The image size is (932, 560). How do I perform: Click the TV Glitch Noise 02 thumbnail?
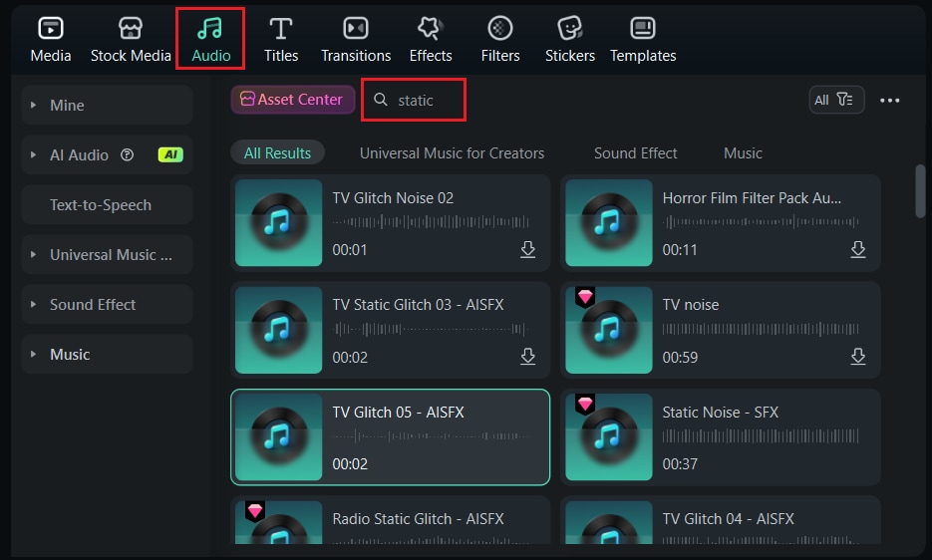click(279, 223)
